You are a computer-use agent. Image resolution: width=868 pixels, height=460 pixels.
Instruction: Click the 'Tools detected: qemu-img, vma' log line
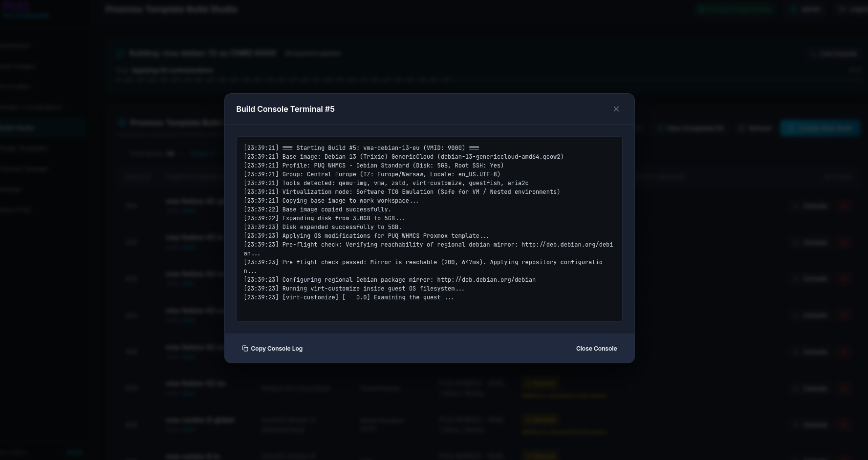[x=386, y=183]
